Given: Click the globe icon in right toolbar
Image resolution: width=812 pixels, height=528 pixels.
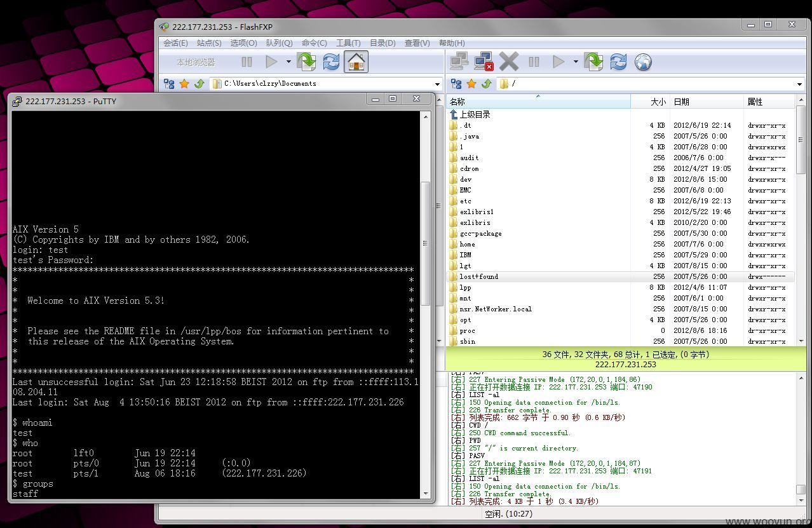Looking at the screenshot, I should pyautogui.click(x=643, y=62).
